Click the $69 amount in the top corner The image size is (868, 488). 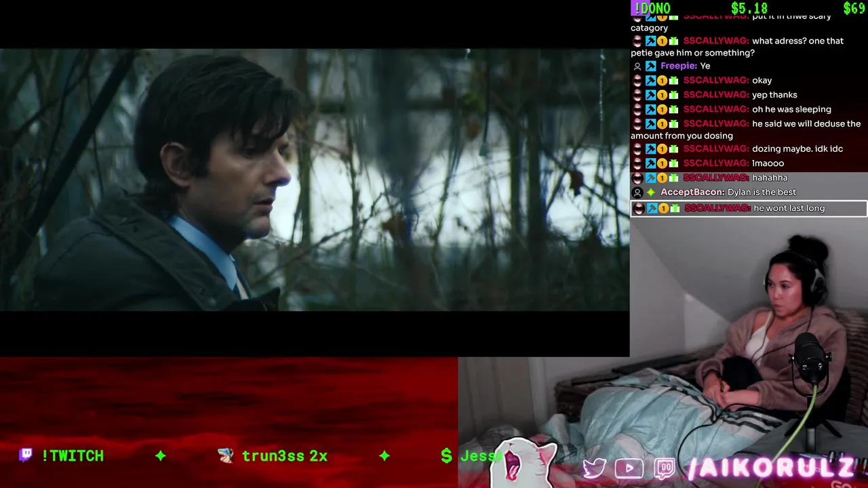854,8
